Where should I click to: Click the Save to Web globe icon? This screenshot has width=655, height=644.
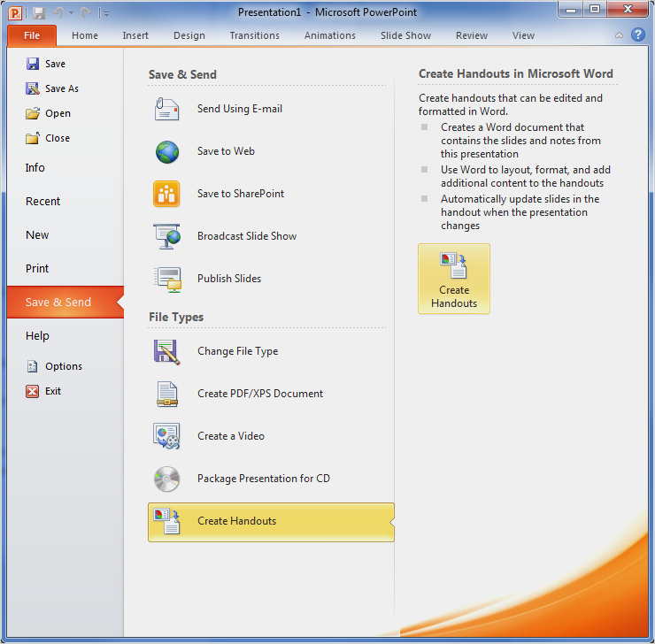167,152
